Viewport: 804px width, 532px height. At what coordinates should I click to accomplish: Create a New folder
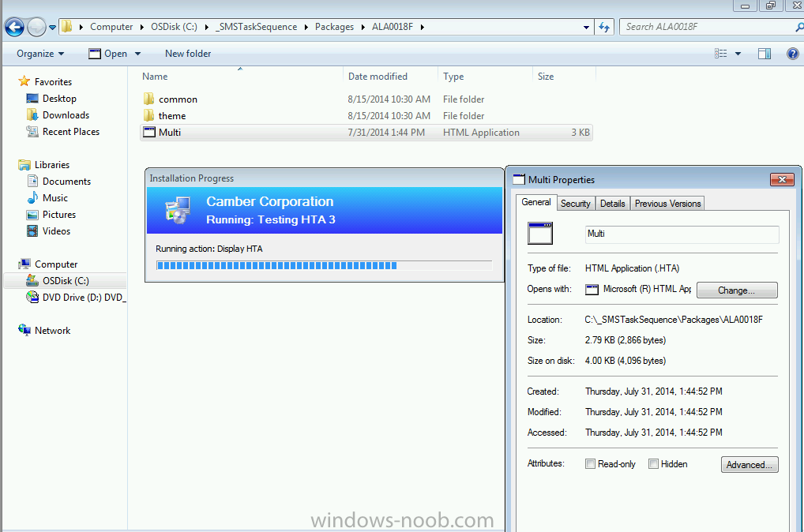click(188, 54)
